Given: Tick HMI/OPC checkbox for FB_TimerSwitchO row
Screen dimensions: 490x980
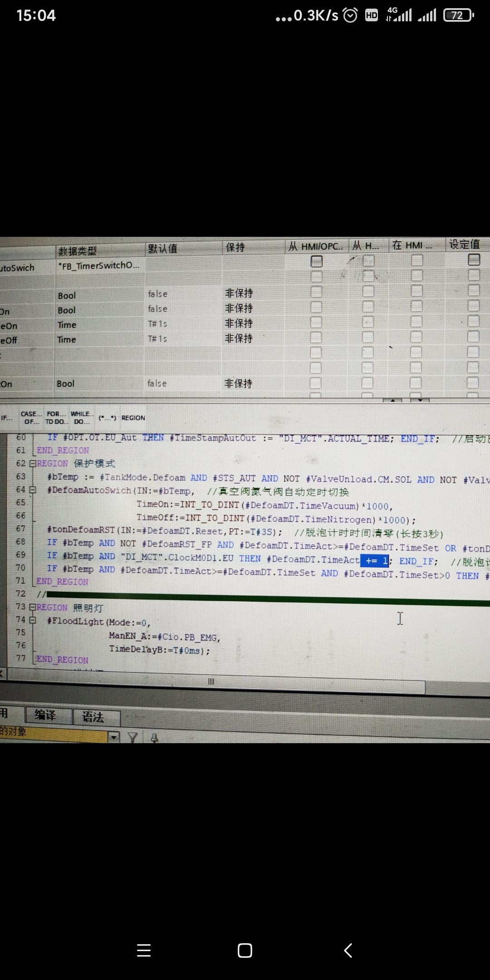Looking at the screenshot, I should 316,261.
